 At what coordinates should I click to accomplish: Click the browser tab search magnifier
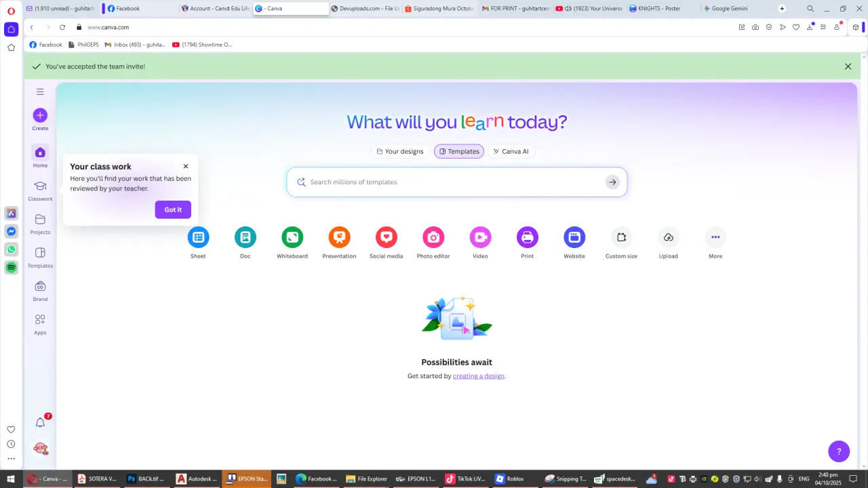[810, 9]
